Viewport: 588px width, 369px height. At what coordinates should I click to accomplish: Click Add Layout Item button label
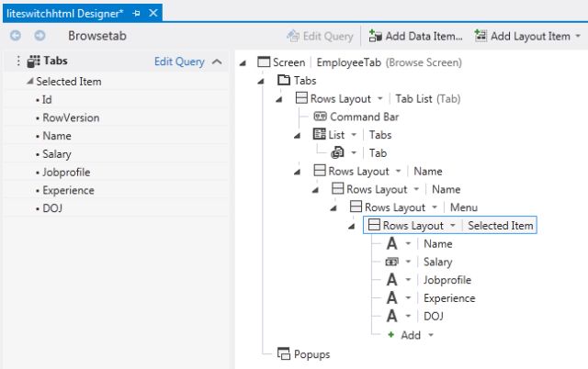[530, 37]
